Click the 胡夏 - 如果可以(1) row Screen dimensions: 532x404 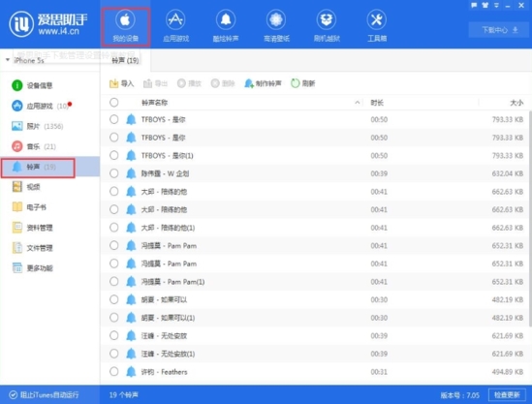(x=315, y=318)
